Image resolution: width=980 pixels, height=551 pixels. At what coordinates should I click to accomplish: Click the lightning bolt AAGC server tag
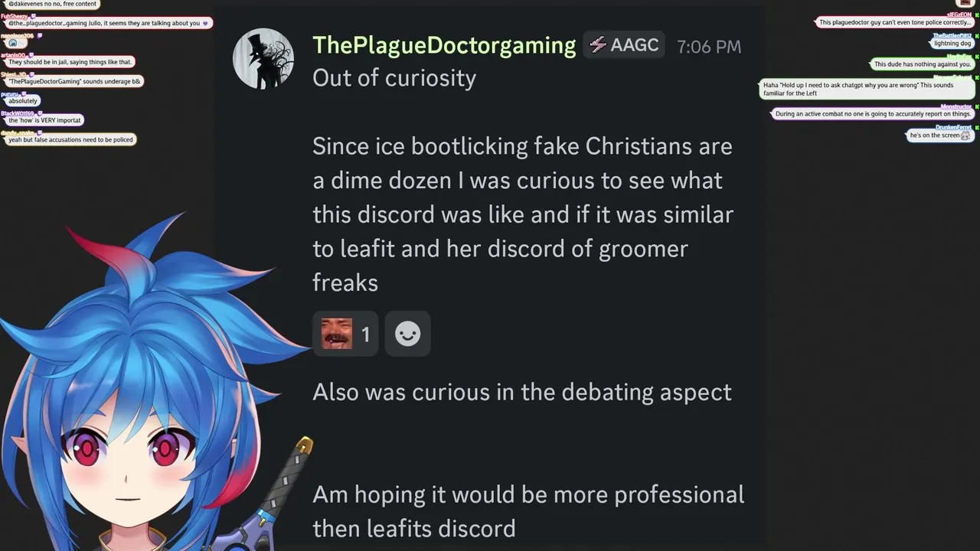click(x=624, y=45)
